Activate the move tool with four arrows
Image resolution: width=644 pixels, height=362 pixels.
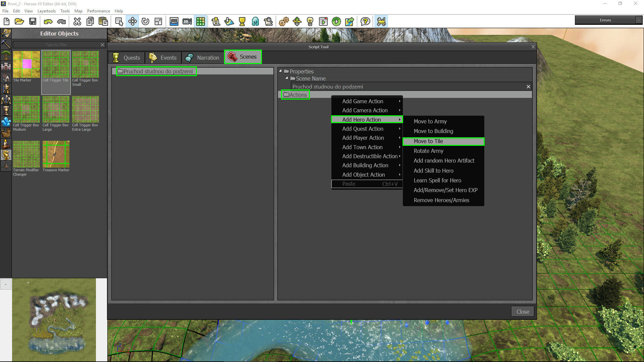(132, 21)
